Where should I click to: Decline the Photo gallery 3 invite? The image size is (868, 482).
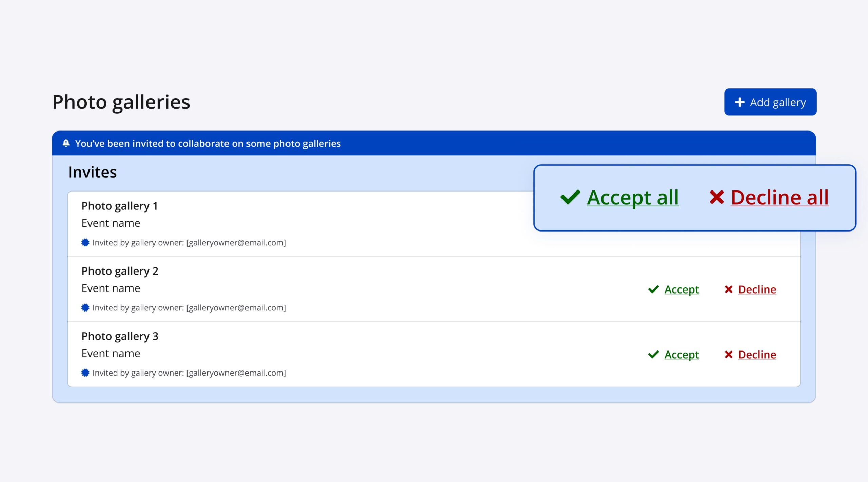(x=757, y=355)
